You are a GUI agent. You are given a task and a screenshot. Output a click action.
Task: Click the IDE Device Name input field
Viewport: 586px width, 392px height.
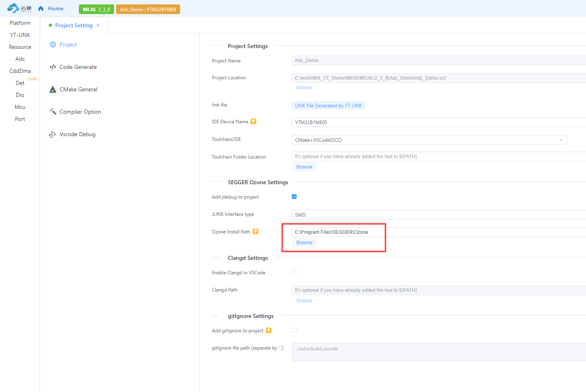(438, 123)
